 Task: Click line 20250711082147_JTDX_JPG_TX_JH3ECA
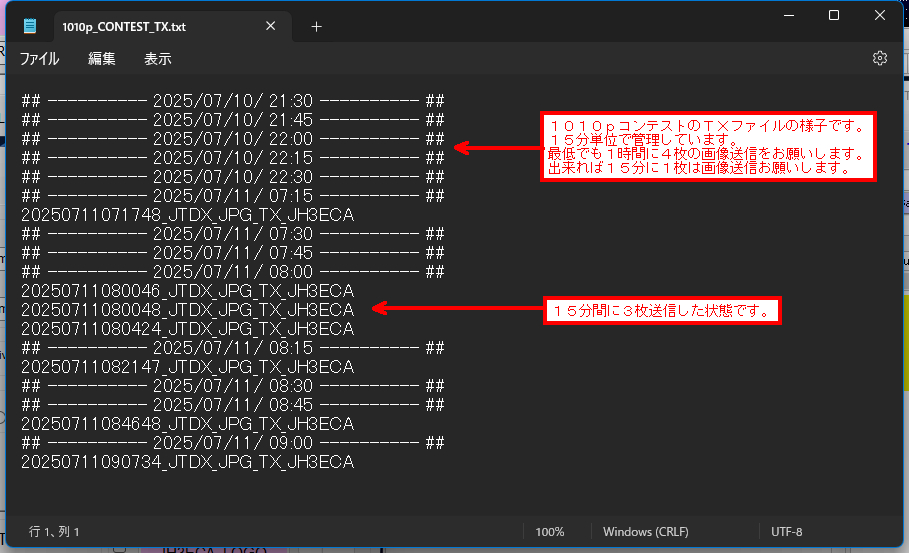pyautogui.click(x=187, y=367)
